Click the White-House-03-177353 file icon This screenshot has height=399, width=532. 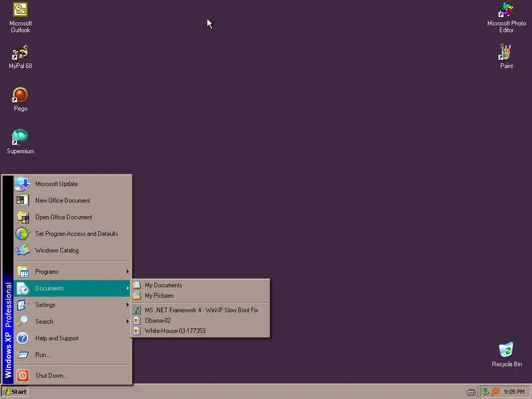pos(137,331)
